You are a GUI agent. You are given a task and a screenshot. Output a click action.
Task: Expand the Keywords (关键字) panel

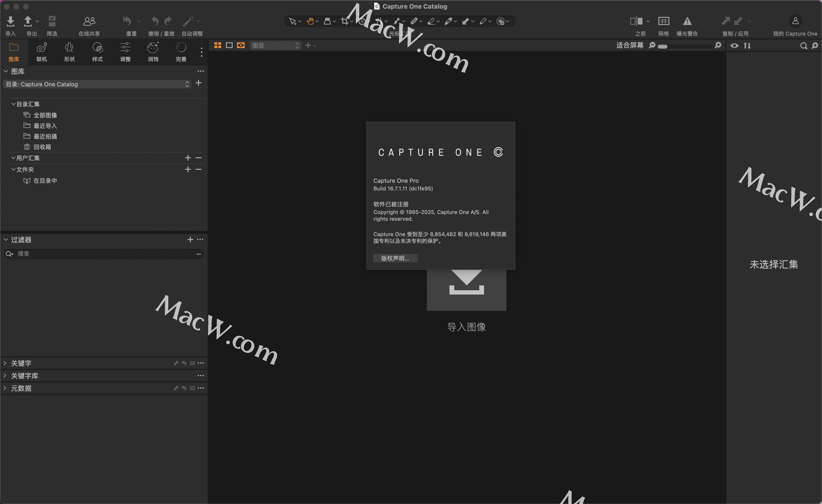click(x=5, y=363)
